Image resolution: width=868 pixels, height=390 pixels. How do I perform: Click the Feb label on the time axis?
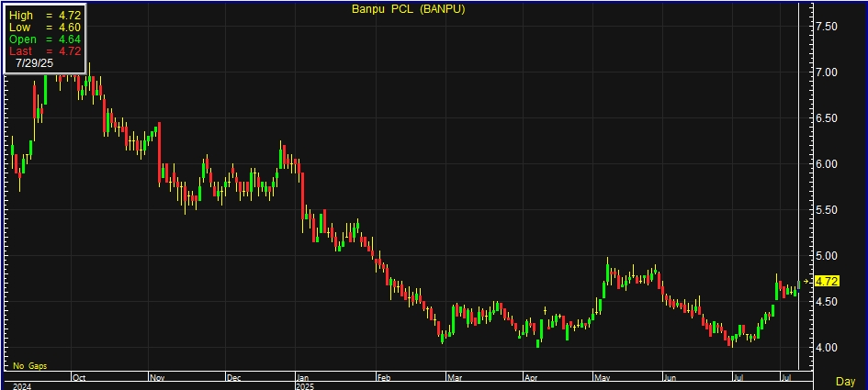[384, 378]
